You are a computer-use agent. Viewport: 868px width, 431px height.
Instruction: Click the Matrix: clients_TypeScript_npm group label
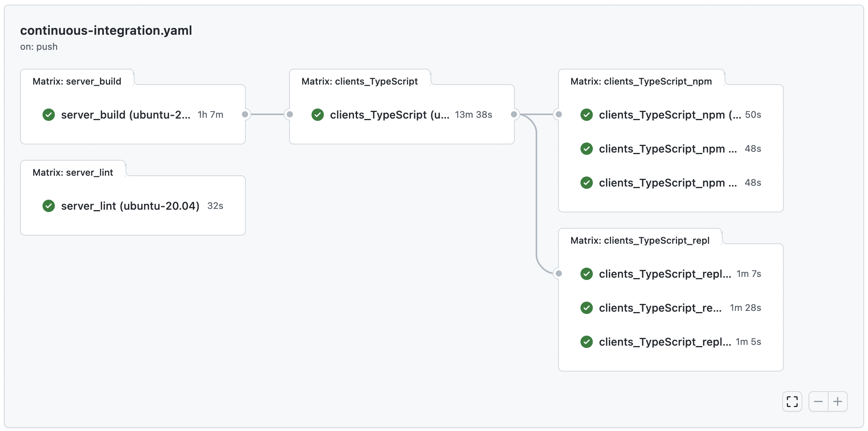pyautogui.click(x=641, y=81)
